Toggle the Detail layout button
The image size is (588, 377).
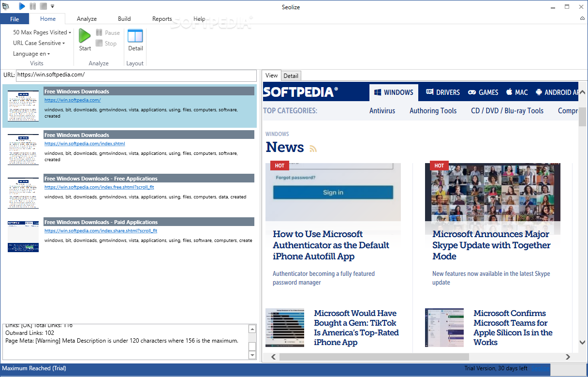[x=135, y=40]
